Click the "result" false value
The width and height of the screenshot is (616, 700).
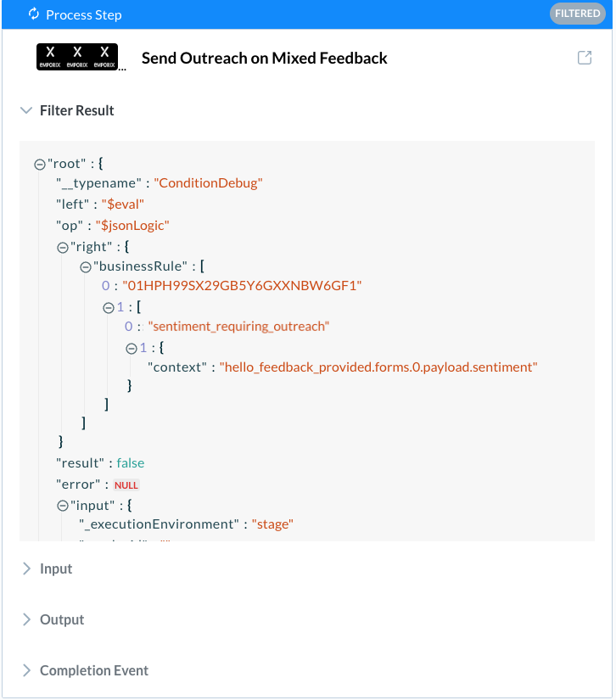pos(131,463)
